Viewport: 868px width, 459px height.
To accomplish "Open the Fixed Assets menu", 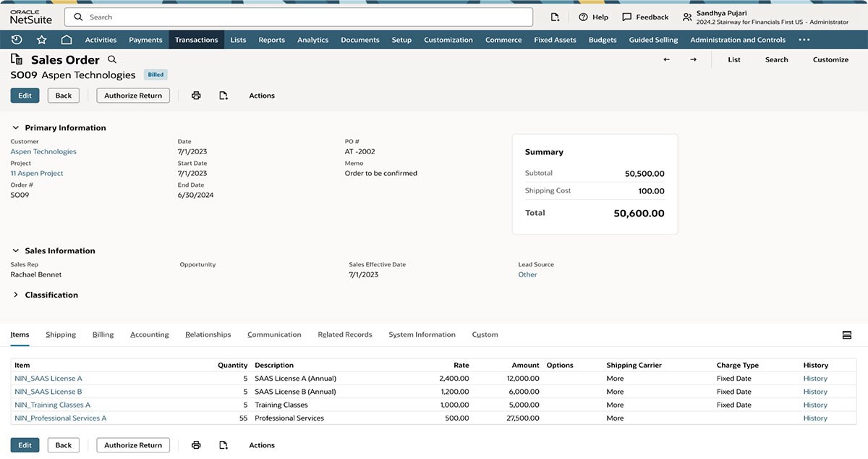I will tap(555, 40).
